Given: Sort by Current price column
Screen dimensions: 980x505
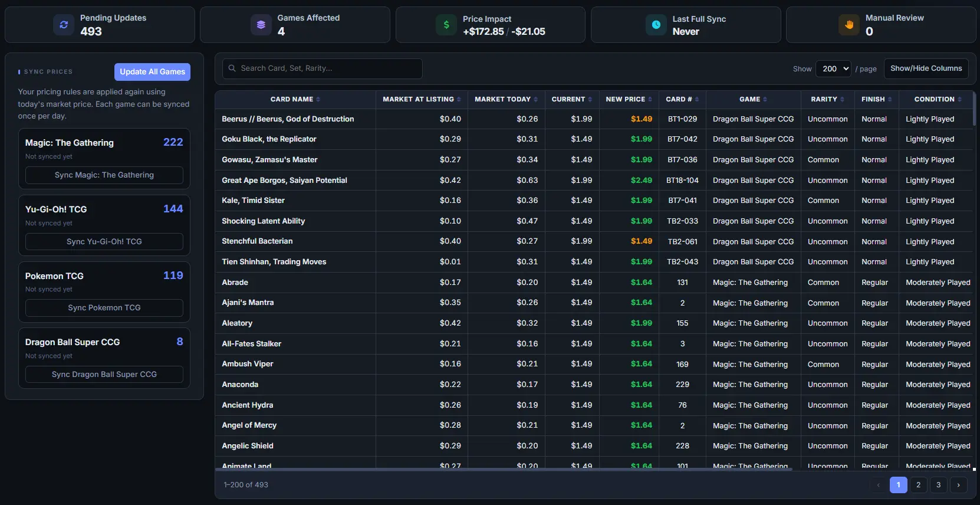Looking at the screenshot, I should click(572, 99).
